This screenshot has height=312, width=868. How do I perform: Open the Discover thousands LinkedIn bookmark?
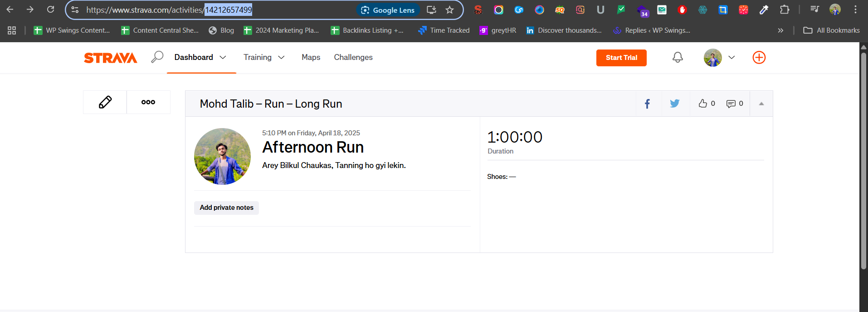tap(564, 30)
